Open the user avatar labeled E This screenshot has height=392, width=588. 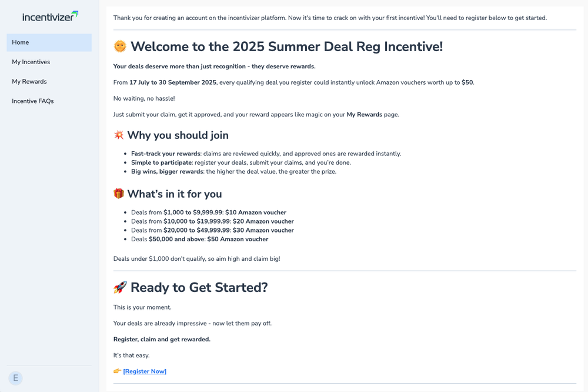[x=15, y=378]
